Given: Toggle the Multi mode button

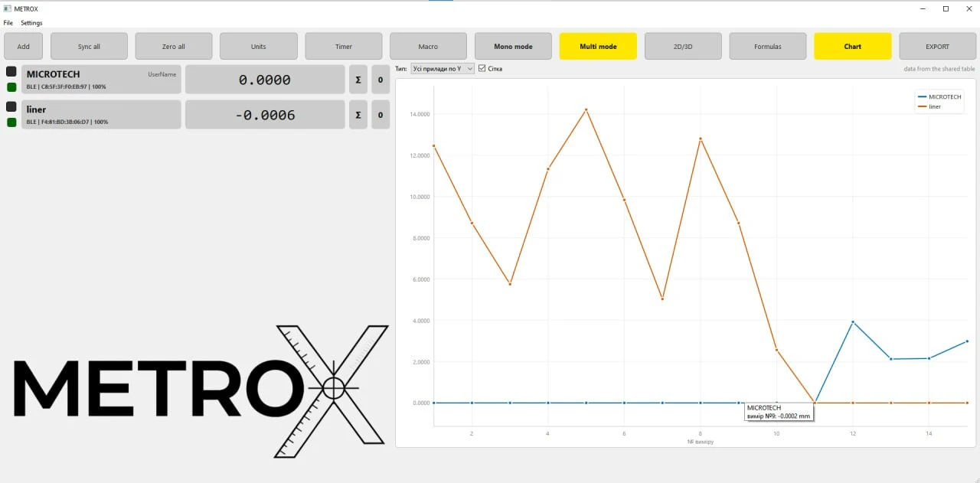Looking at the screenshot, I should pos(598,47).
